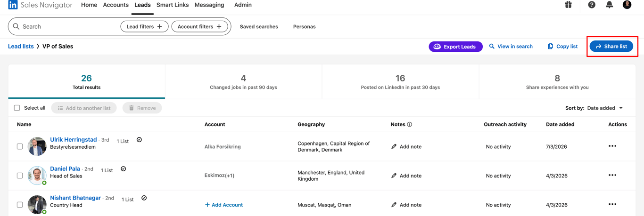Open Saved searches
644x216 pixels.
(259, 26)
